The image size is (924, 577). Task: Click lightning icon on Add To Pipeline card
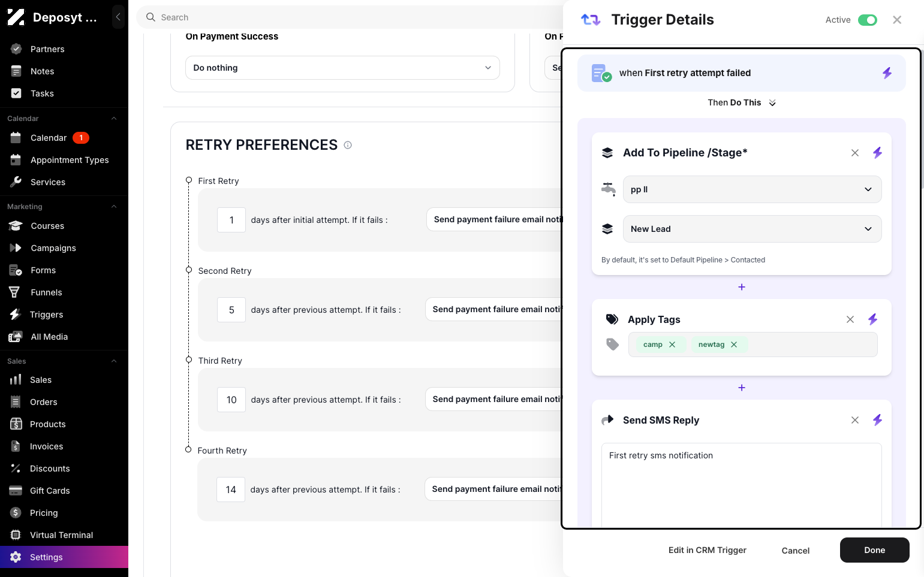point(877,153)
